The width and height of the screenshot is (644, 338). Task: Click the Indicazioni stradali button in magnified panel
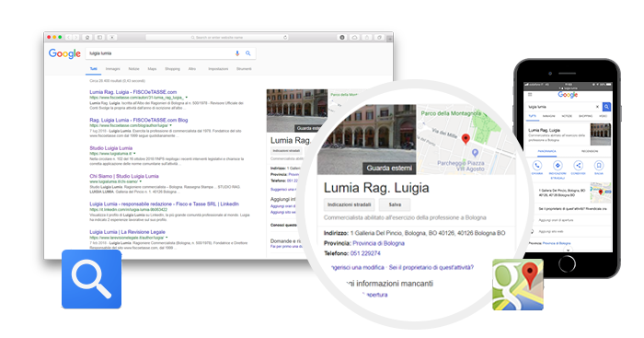click(349, 204)
